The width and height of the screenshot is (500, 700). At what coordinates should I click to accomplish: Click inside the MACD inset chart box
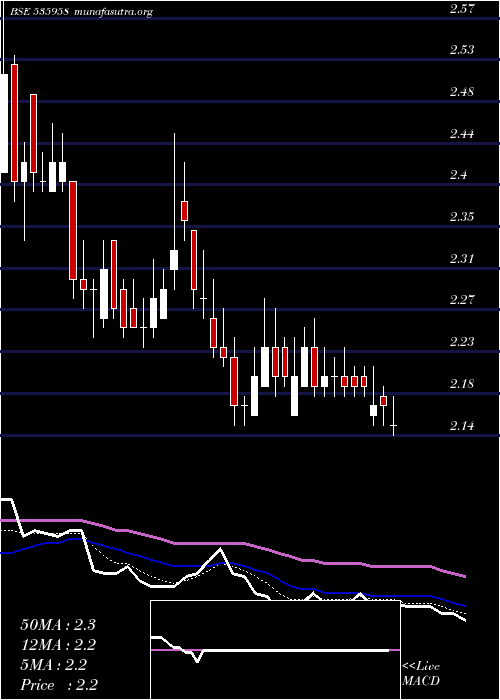pos(275,650)
